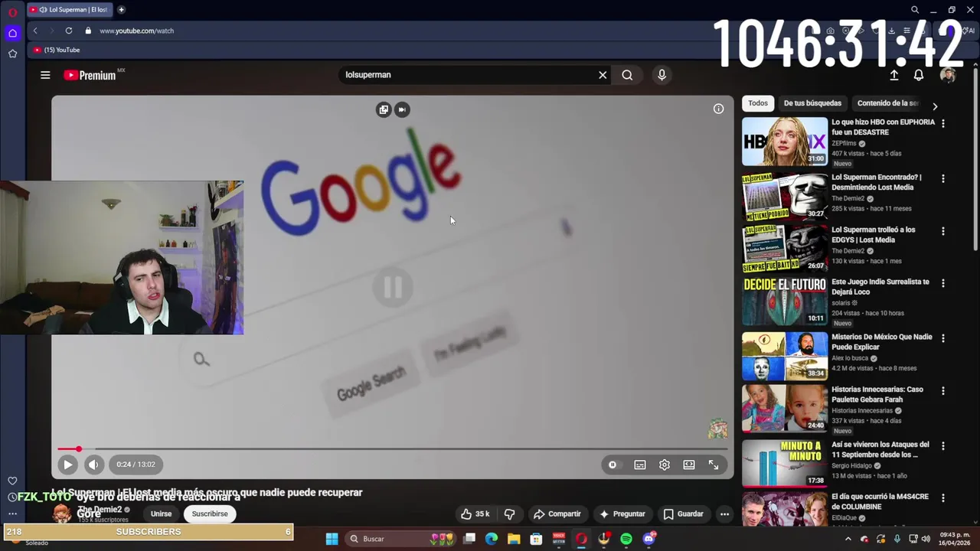Image resolution: width=980 pixels, height=551 pixels.
Task: Select Contenido de la serie chip
Action: [887, 103]
